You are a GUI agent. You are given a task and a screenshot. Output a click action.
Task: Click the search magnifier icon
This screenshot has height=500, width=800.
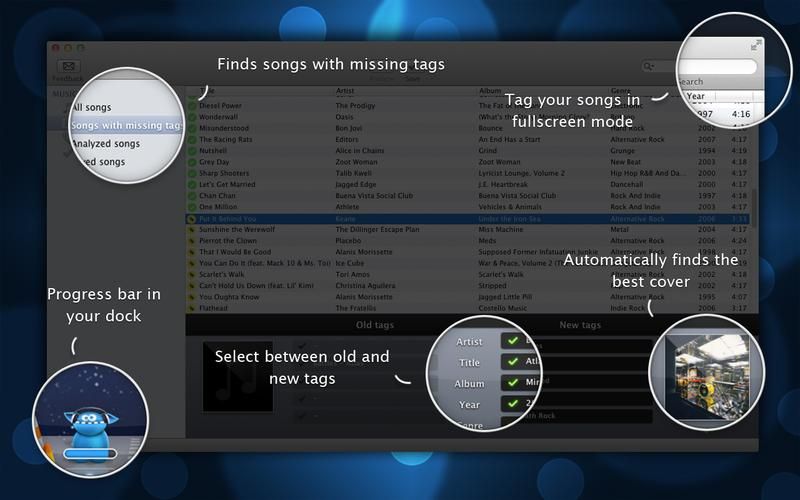point(648,66)
